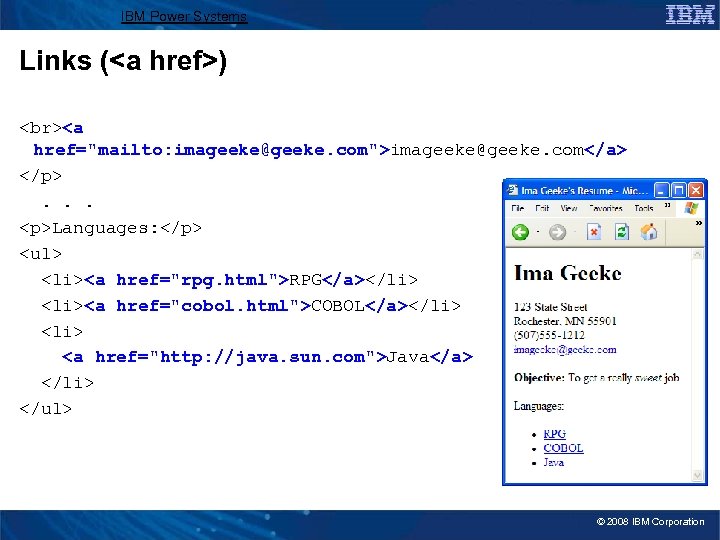Click the '<p>Languages:</p>' code line
This screenshot has height=540, width=720.
click(110, 228)
